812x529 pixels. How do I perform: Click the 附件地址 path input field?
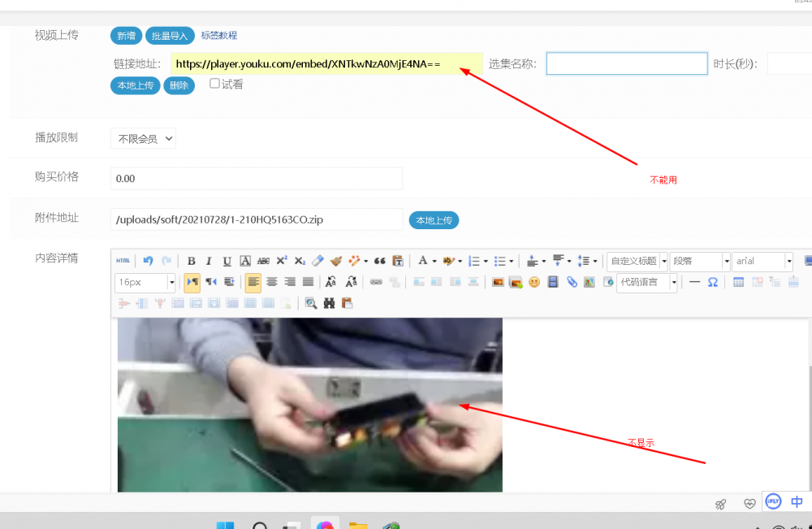[257, 219]
